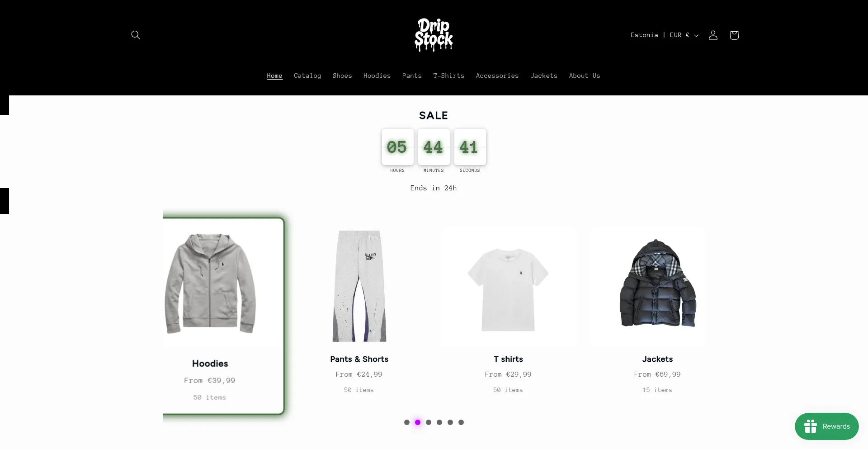The image size is (868, 449).
Task: Click the Pants & Shorts title
Action: (359, 359)
